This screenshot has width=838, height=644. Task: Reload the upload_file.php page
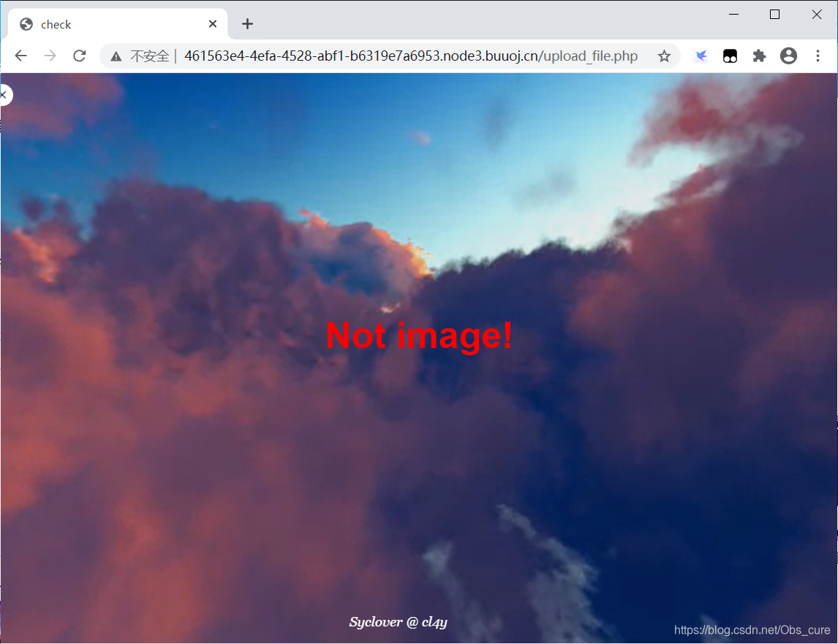click(x=80, y=56)
